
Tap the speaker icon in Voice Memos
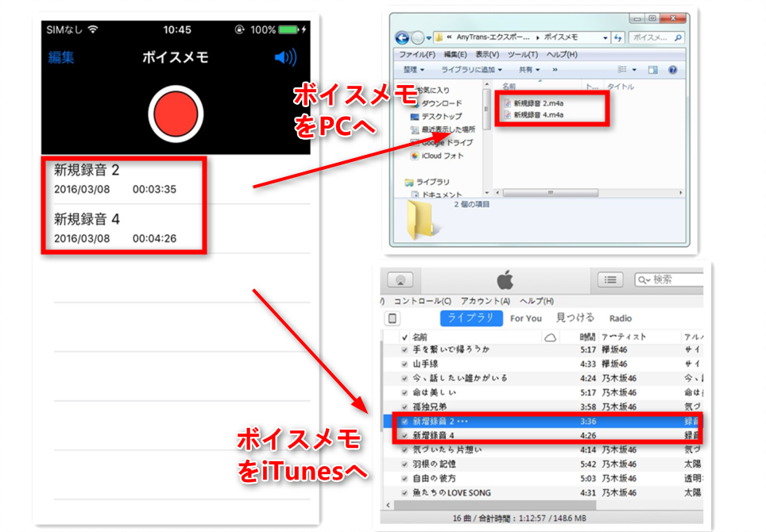(x=286, y=57)
